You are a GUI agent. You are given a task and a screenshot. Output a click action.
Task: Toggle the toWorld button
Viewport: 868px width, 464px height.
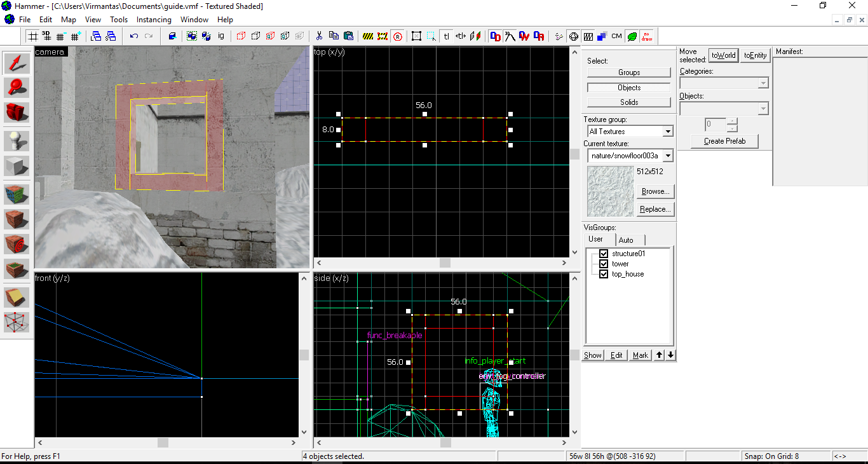point(723,55)
